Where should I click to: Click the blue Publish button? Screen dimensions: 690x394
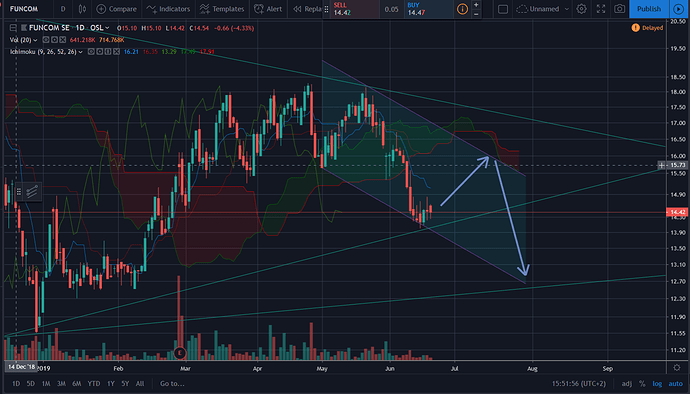pos(649,9)
